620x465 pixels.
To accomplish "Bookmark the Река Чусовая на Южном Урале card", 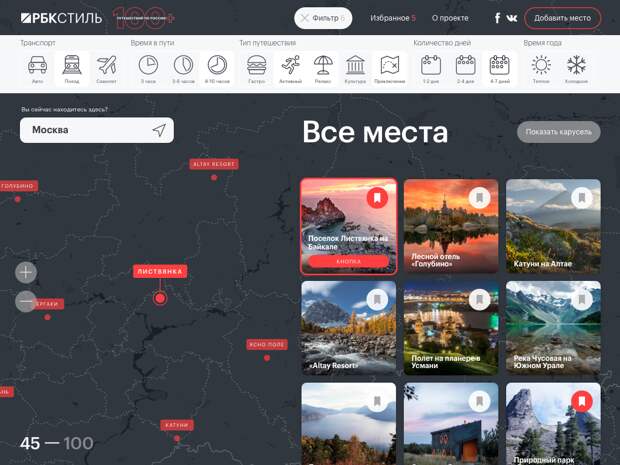I will tap(582, 300).
